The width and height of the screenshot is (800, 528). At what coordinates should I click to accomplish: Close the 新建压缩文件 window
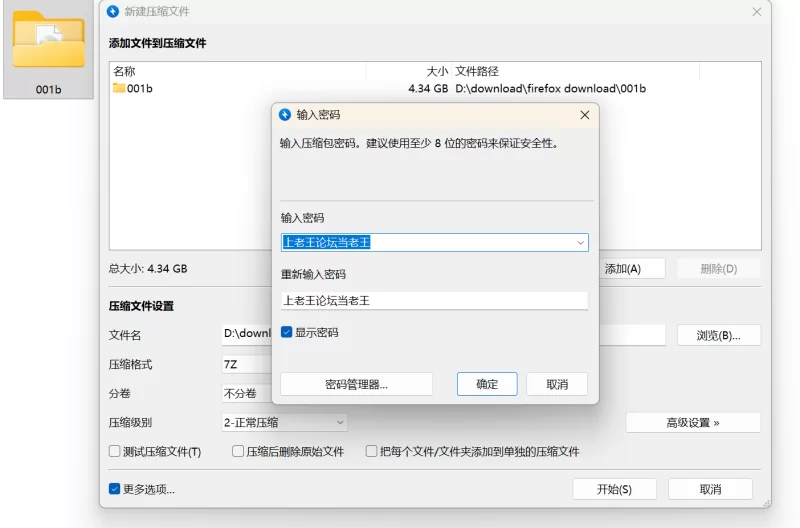coord(757,11)
